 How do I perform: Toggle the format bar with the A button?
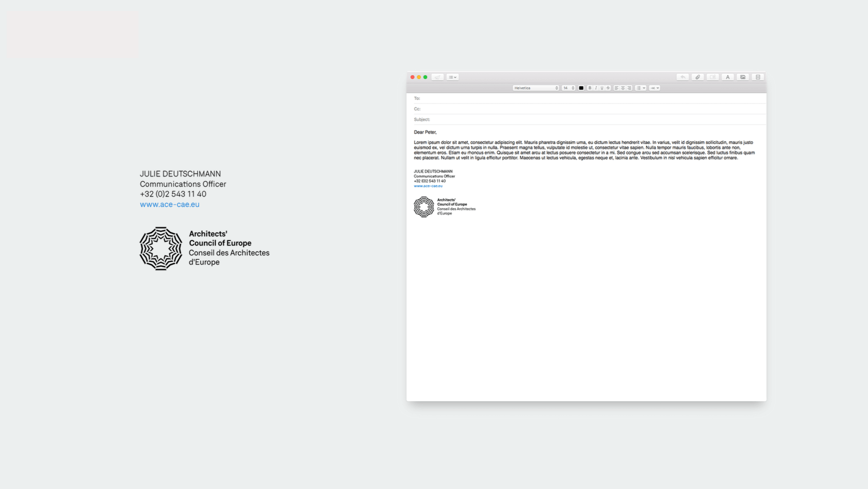[728, 77]
